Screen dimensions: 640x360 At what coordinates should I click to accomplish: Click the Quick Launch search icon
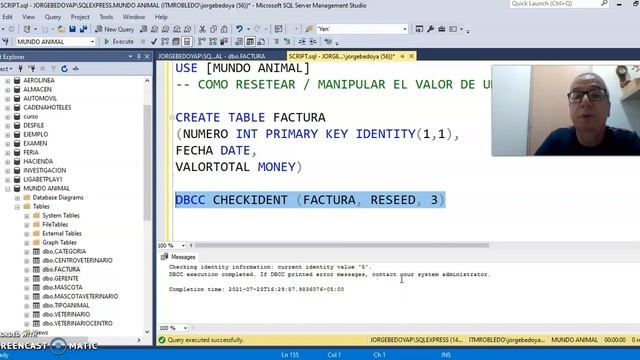(x=604, y=3)
